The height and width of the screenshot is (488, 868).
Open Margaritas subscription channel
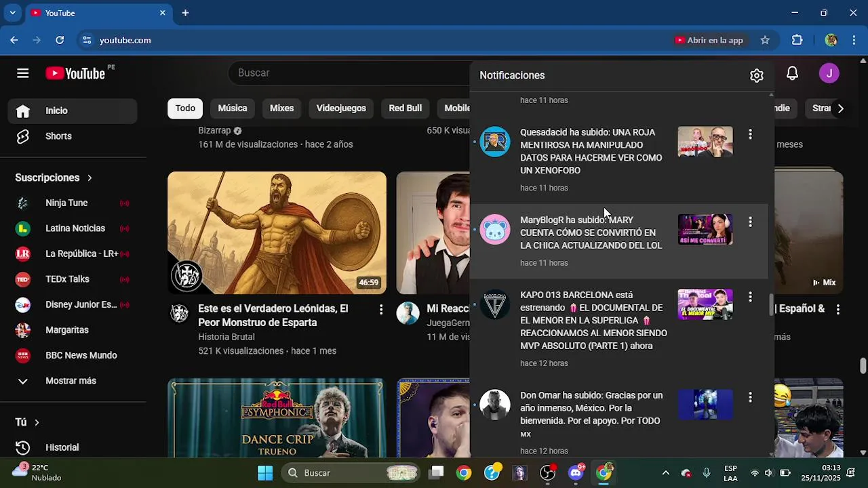(x=73, y=330)
